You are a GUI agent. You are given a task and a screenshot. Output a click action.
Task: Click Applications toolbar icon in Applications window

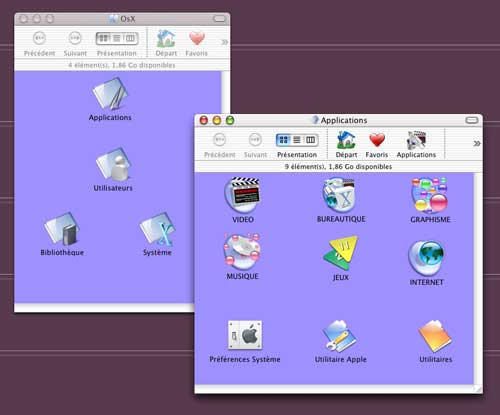416,140
